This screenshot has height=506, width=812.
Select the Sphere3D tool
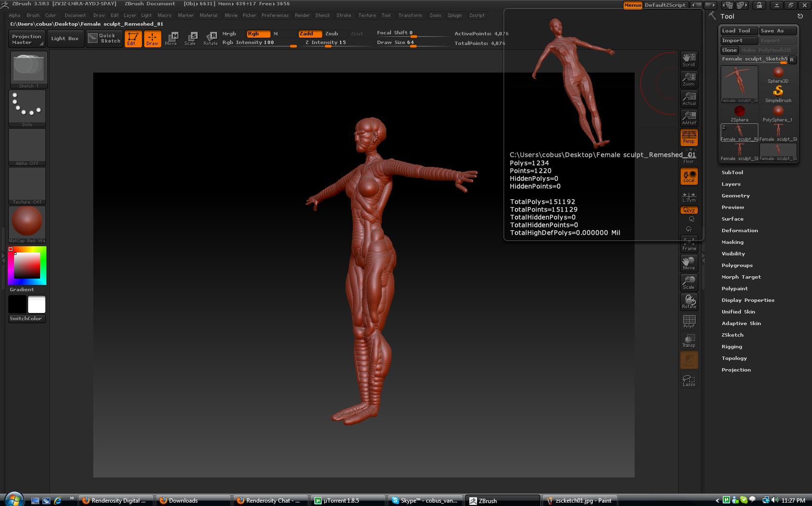point(778,74)
